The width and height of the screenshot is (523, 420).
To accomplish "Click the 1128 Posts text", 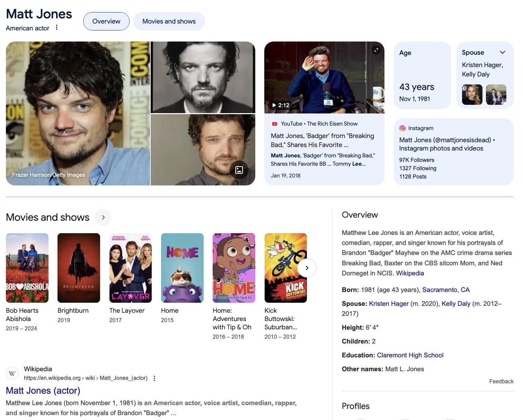I will click(413, 177).
